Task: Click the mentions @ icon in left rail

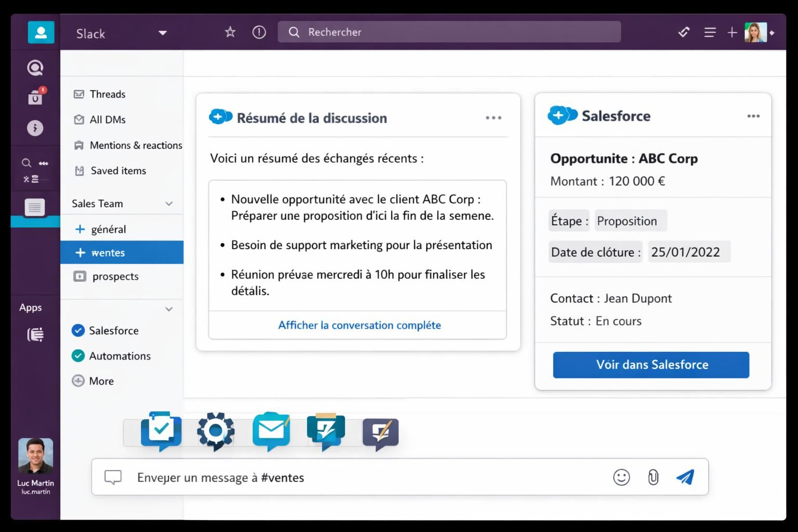Action: 35,68
